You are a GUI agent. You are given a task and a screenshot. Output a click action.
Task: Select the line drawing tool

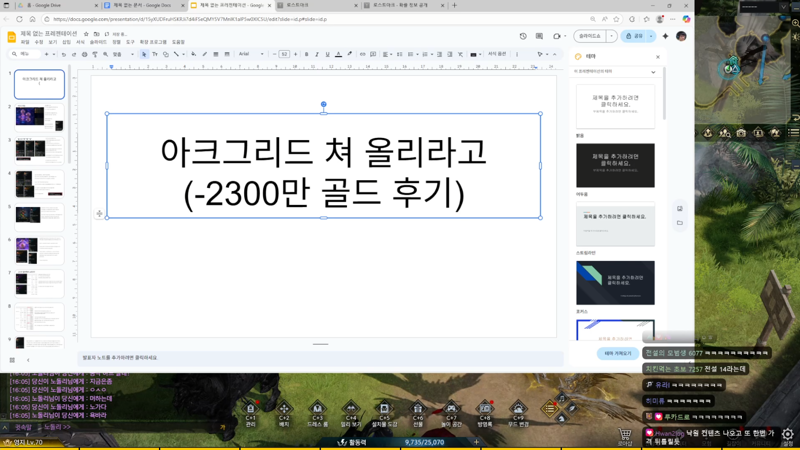(176, 54)
